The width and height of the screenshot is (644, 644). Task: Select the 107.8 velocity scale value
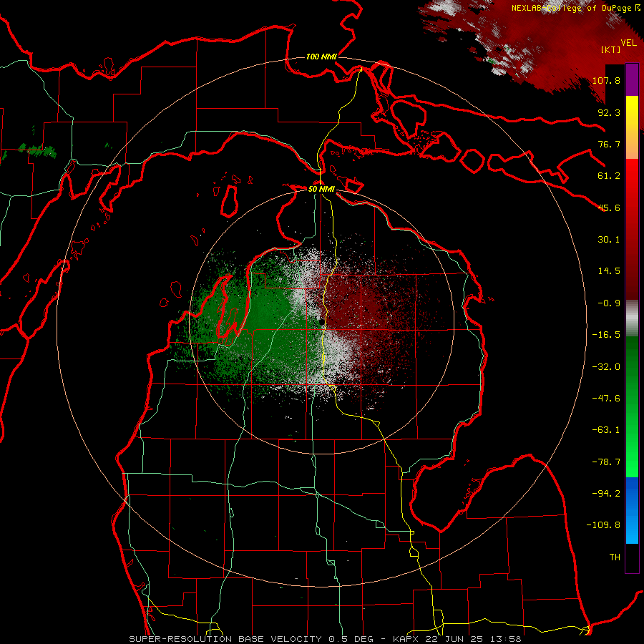606,80
